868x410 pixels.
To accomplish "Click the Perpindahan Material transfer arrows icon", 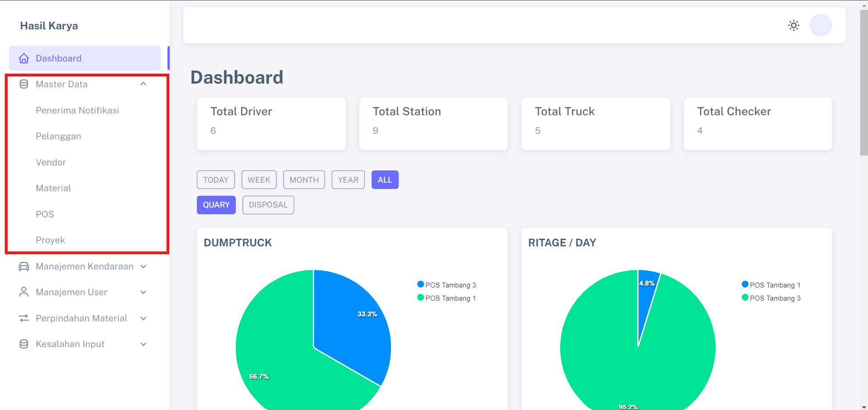I will click(x=24, y=318).
